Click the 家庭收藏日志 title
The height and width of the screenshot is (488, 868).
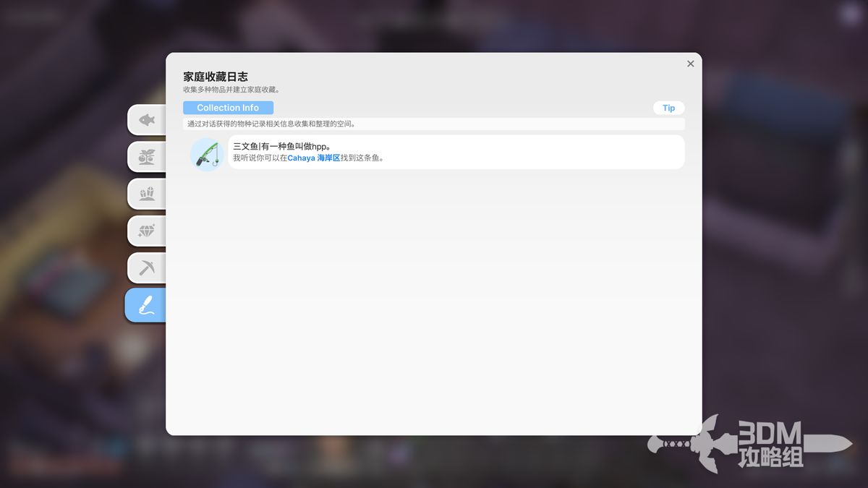(x=216, y=75)
